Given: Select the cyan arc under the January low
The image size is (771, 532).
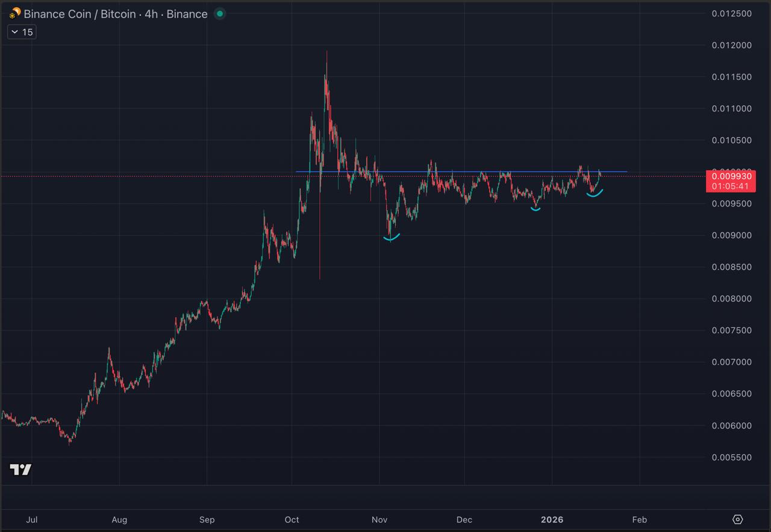Looking at the screenshot, I should click(x=595, y=194).
